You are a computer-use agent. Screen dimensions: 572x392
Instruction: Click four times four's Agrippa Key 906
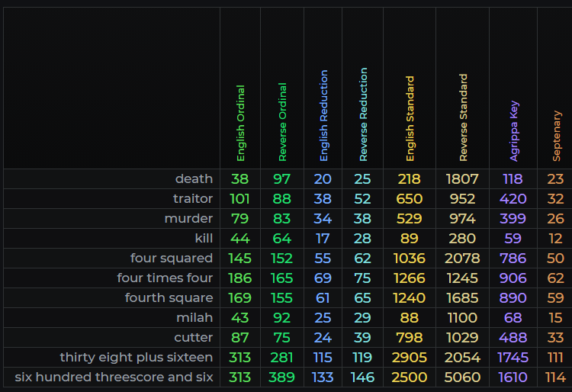click(x=513, y=278)
